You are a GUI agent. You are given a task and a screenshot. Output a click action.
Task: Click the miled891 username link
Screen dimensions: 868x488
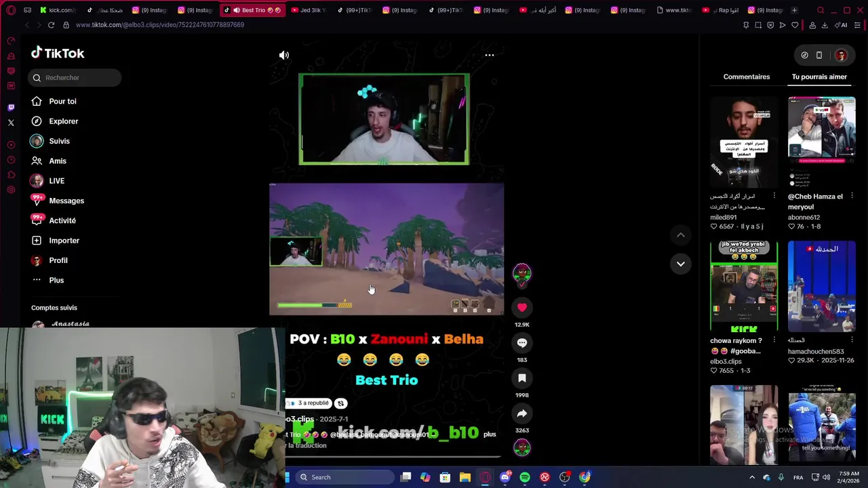click(x=723, y=218)
